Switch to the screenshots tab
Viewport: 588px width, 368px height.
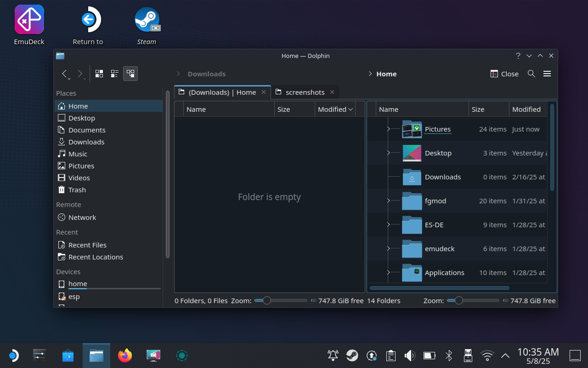click(305, 92)
